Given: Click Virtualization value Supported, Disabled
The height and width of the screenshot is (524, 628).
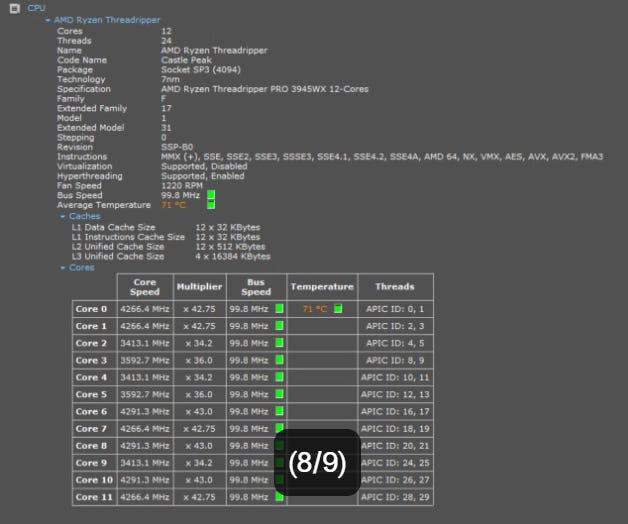Looking at the screenshot, I should coord(204,166).
